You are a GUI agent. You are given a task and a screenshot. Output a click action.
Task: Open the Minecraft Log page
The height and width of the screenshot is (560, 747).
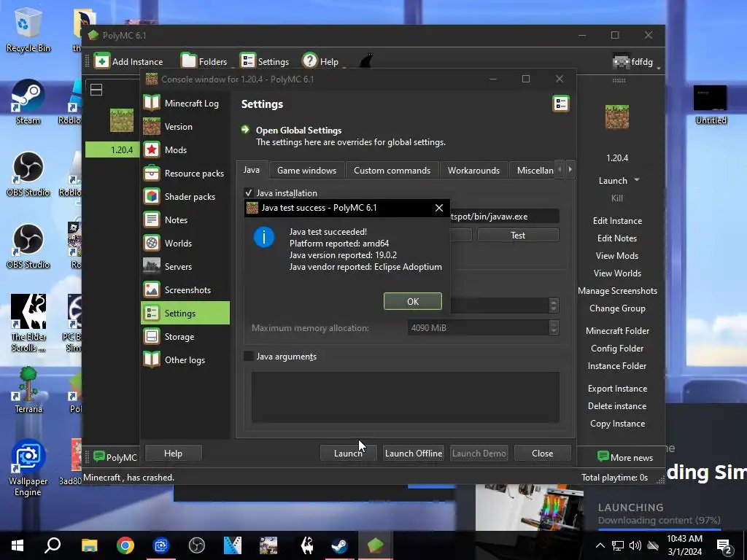coord(185,104)
